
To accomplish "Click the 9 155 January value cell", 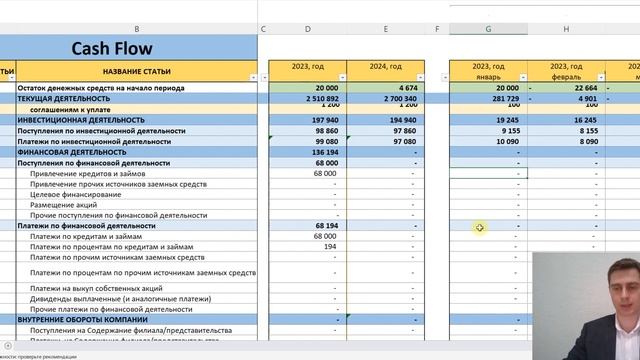I will (x=488, y=131).
